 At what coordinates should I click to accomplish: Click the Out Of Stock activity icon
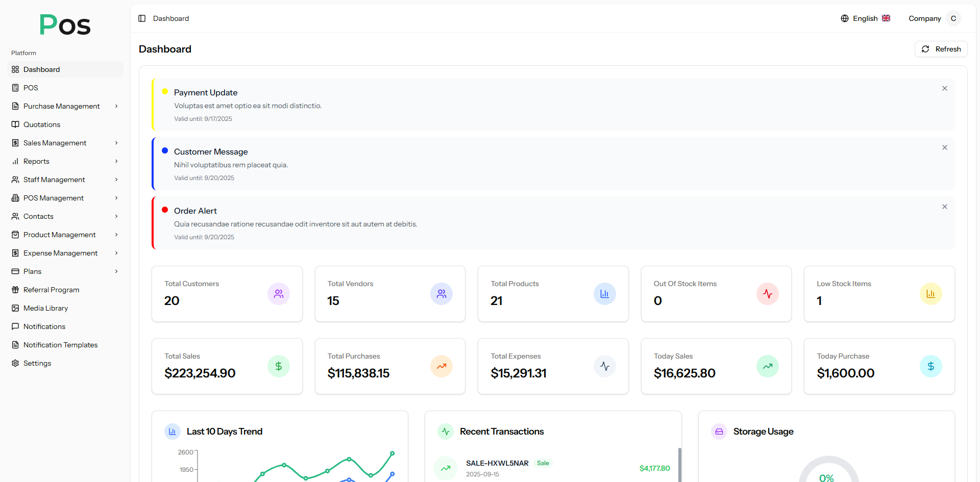pos(767,294)
